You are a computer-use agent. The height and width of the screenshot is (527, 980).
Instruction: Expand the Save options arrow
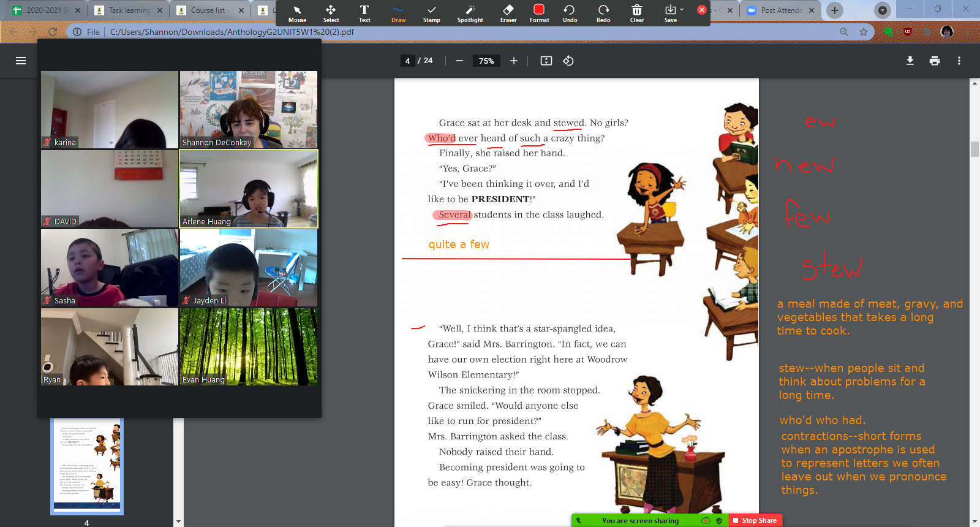coord(682,9)
